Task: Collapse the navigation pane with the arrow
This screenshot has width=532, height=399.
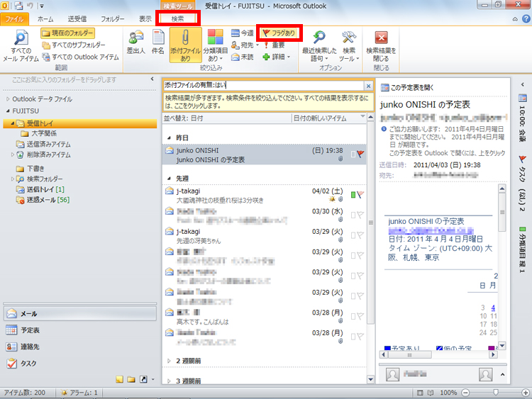Action: click(x=152, y=79)
